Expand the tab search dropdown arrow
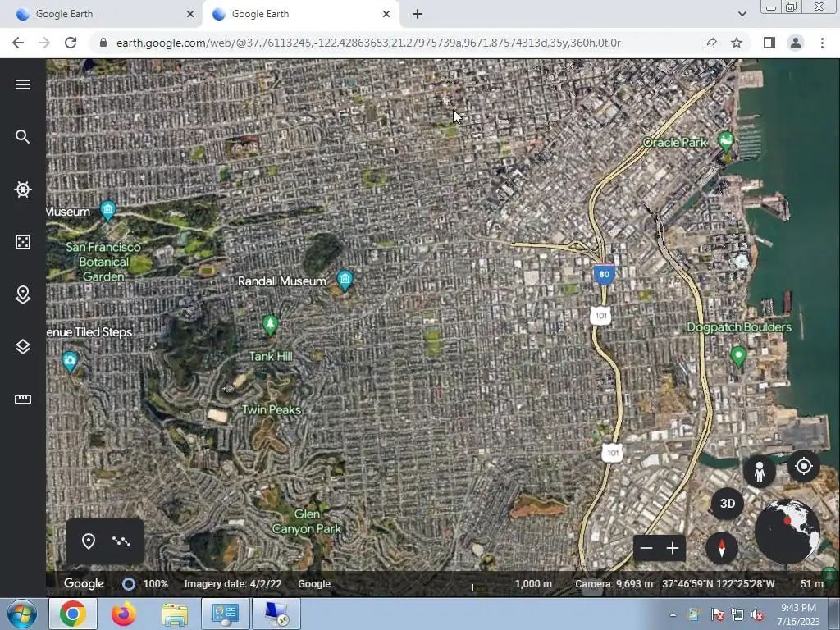This screenshot has width=840, height=630. pos(742,14)
